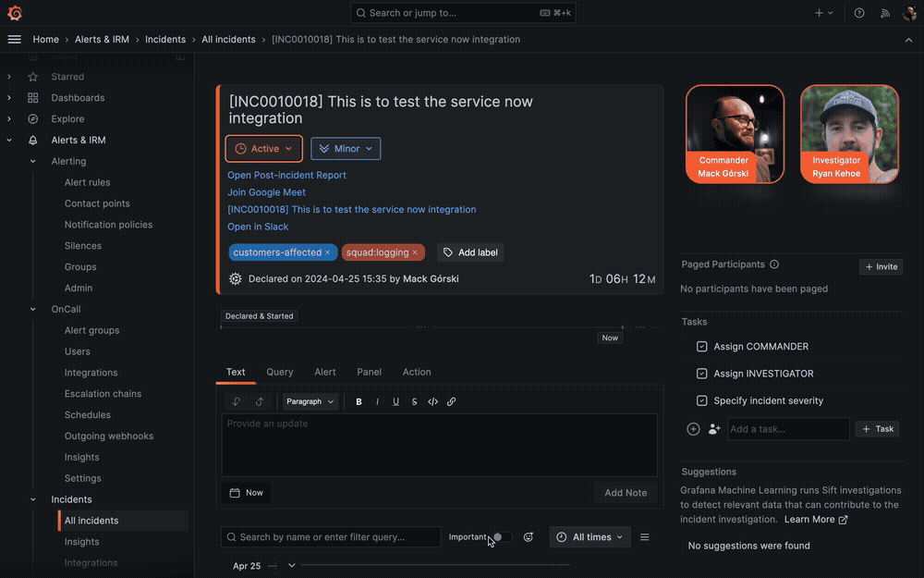The image size is (924, 578).
Task: Insert inline code formatting
Action: tap(432, 401)
